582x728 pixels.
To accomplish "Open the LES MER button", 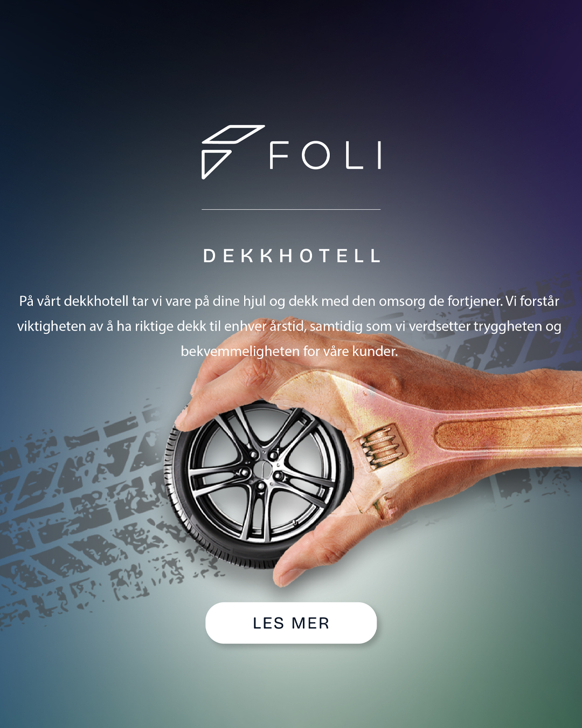I will tap(291, 623).
